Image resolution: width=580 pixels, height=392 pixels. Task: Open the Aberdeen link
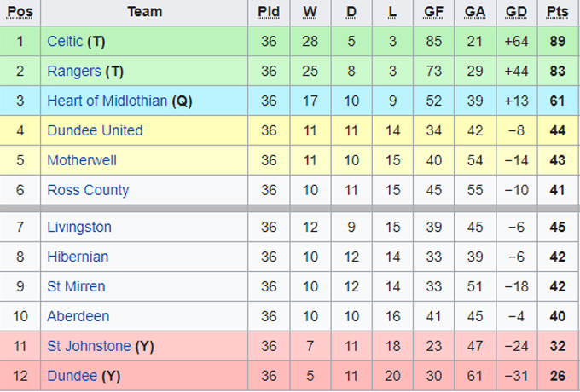click(78, 316)
